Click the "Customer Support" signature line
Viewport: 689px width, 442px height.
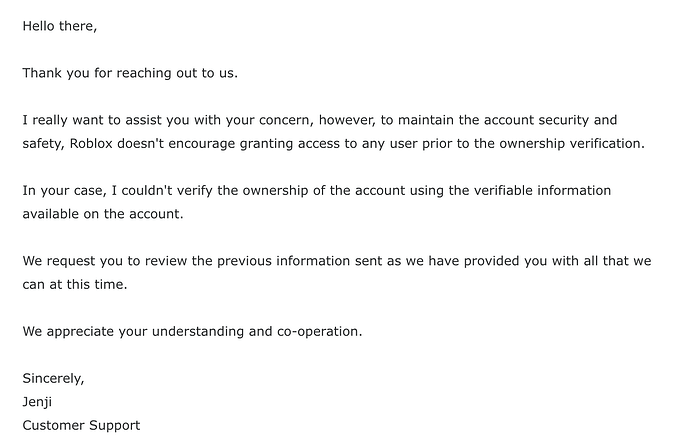81,425
